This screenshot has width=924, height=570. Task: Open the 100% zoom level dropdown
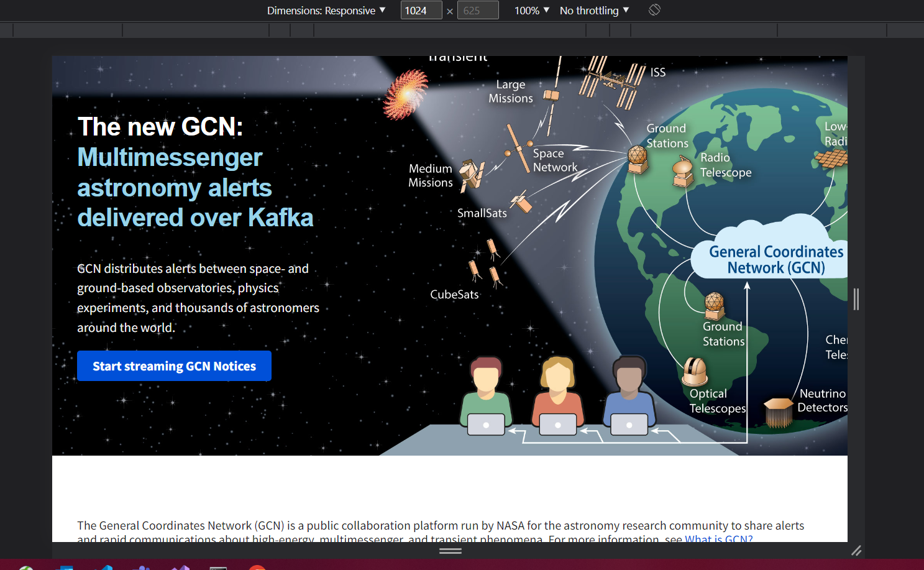pos(531,10)
